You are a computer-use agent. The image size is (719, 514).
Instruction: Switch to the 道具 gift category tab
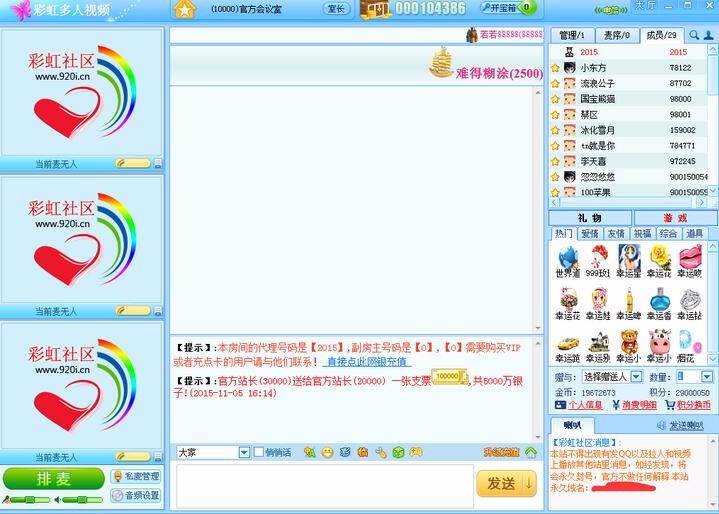point(695,233)
